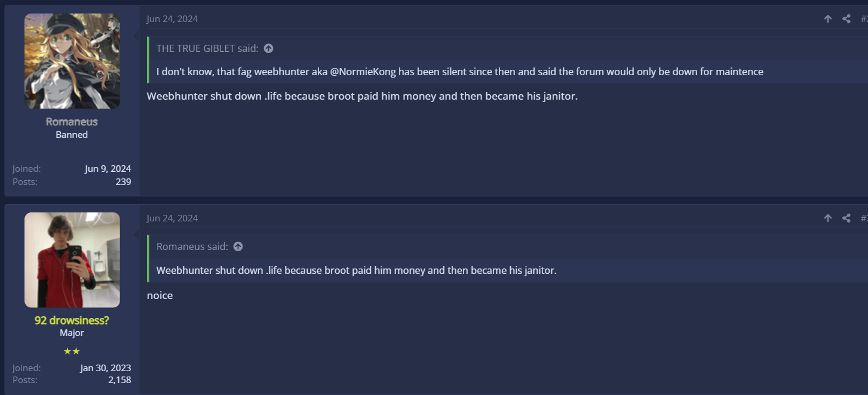
Task: Open Romaneus's anime avatar image
Action: coord(72,61)
